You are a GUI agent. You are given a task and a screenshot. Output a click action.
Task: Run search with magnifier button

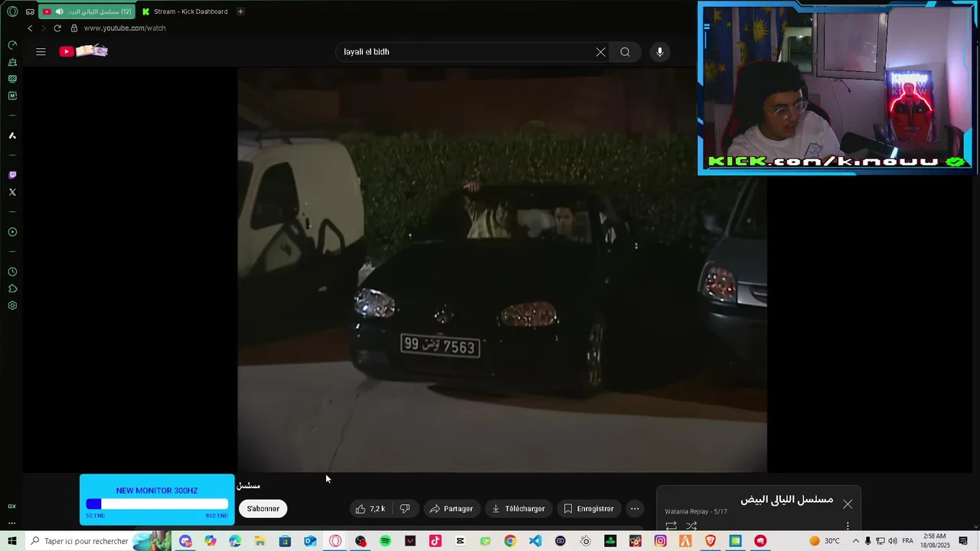pos(626,52)
